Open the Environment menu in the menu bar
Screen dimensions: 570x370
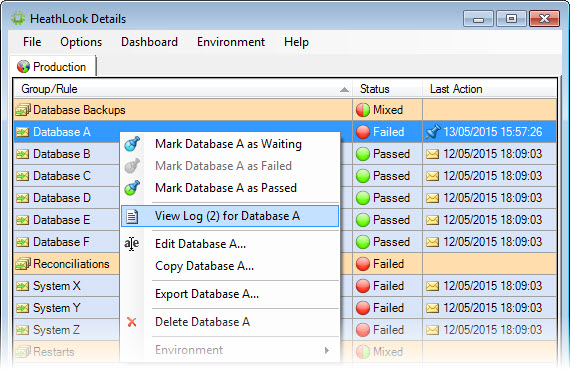(x=231, y=42)
